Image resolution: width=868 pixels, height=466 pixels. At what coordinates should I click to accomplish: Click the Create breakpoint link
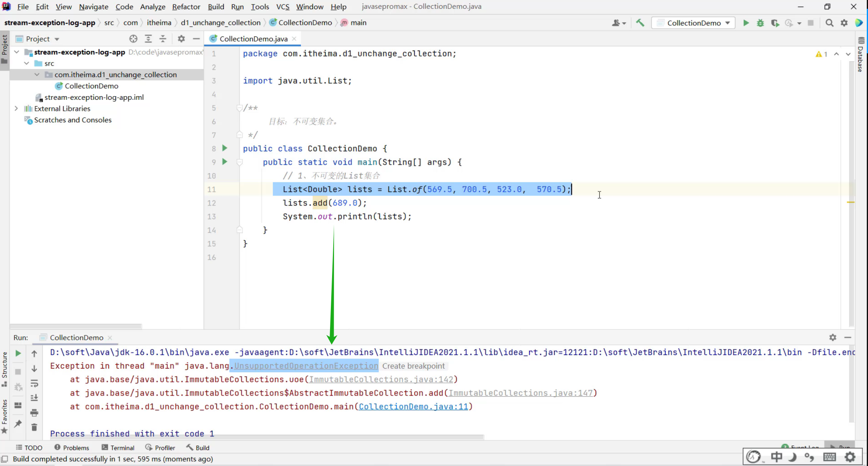[413, 366]
